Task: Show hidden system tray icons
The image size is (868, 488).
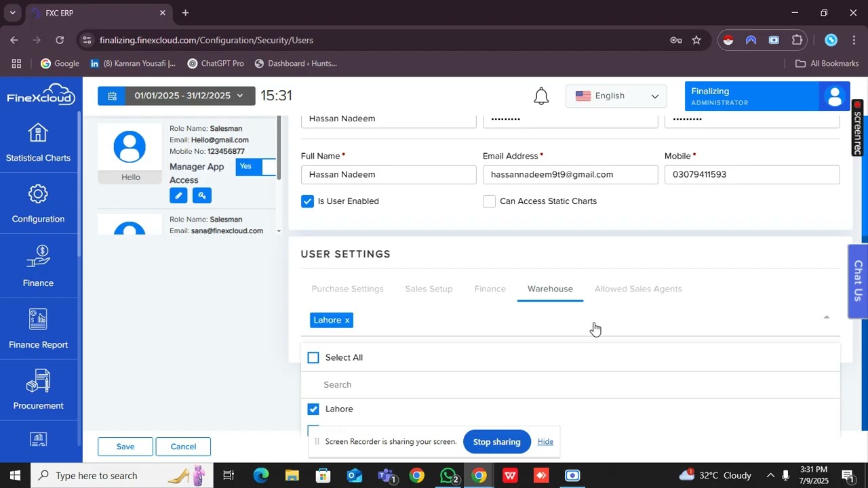Action: click(x=770, y=476)
